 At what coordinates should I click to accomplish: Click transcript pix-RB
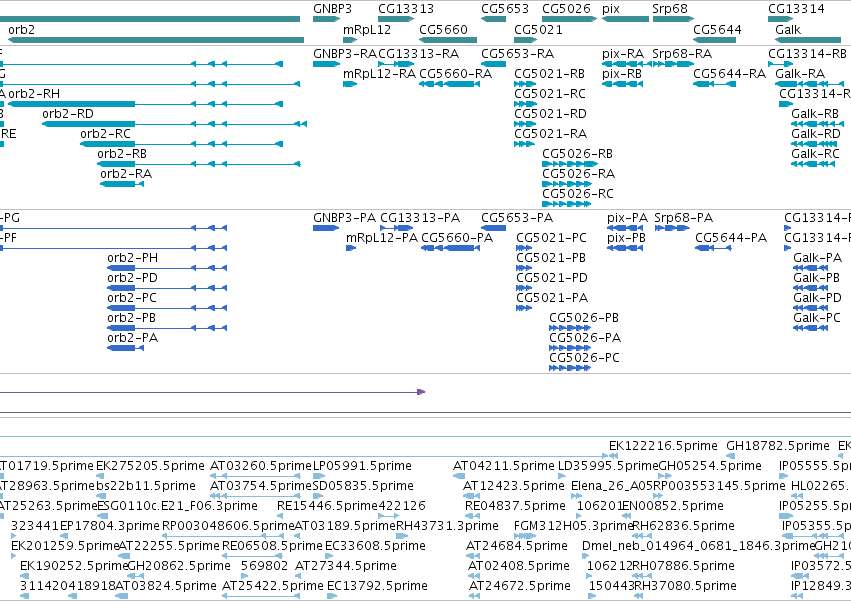pos(622,73)
